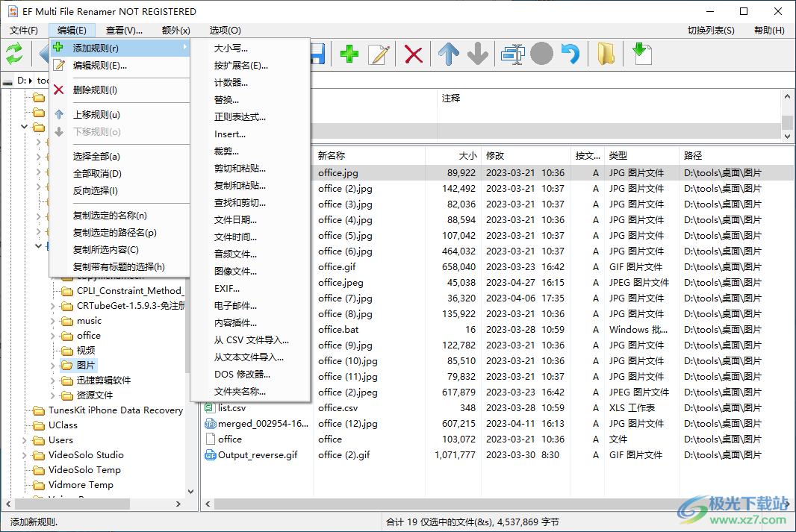
Task: Click the pencil edit rule toolbar icon
Action: point(379,54)
